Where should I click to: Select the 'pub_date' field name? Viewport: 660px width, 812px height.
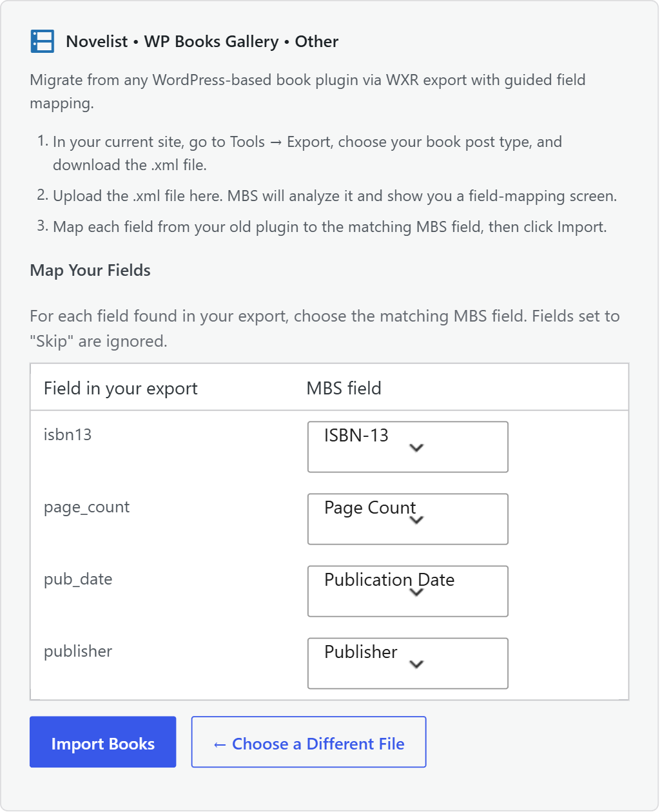pyautogui.click(x=78, y=579)
